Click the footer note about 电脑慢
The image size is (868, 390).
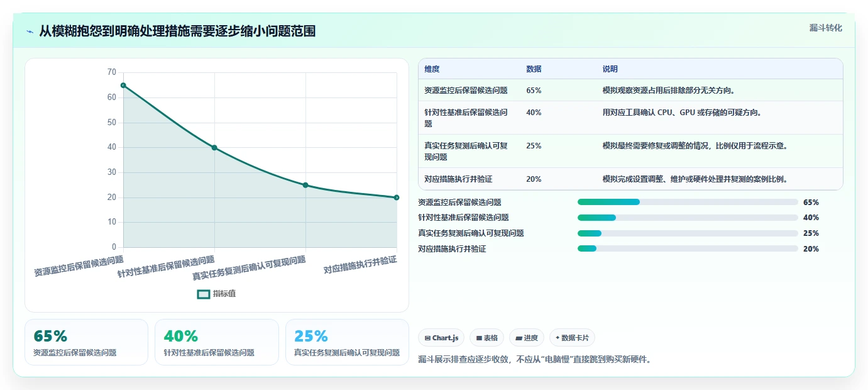click(x=534, y=360)
